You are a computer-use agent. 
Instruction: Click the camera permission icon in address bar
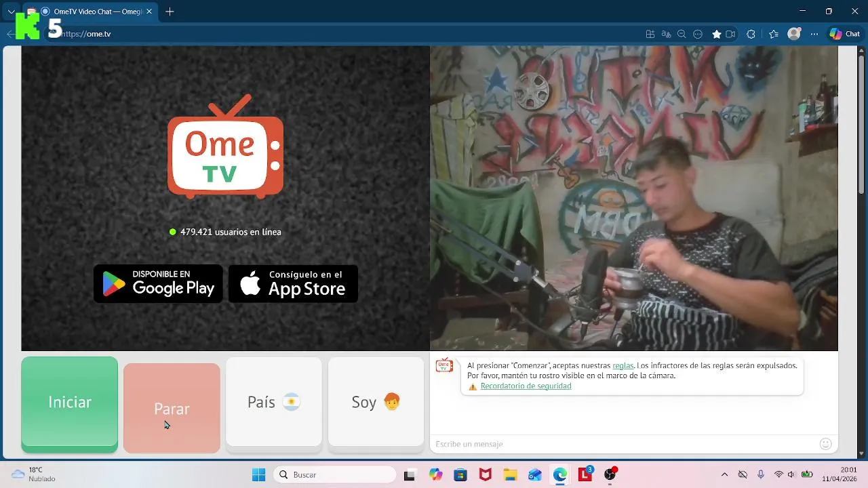tap(730, 34)
